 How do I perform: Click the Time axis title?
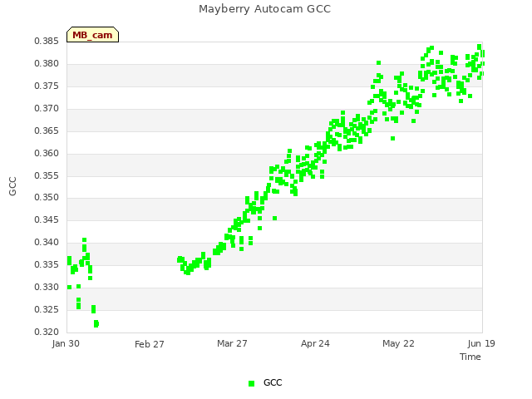(470, 357)
